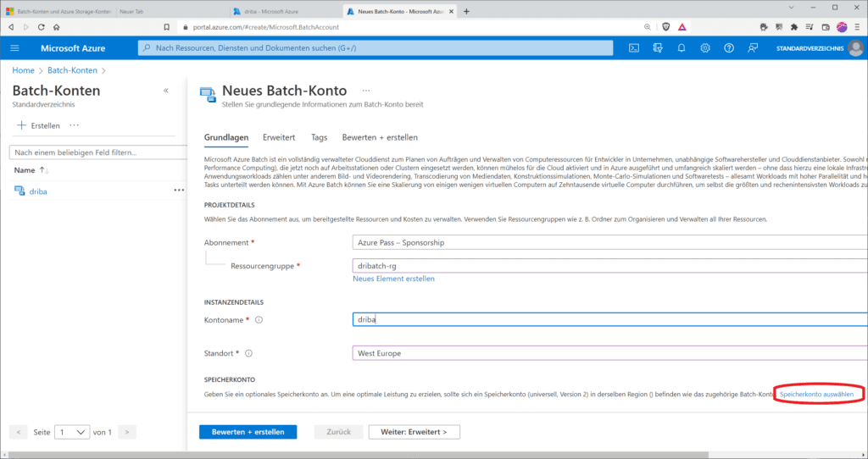The width and height of the screenshot is (868, 459).
Task: Click the Bewerten + erstellen button
Action: pos(248,432)
